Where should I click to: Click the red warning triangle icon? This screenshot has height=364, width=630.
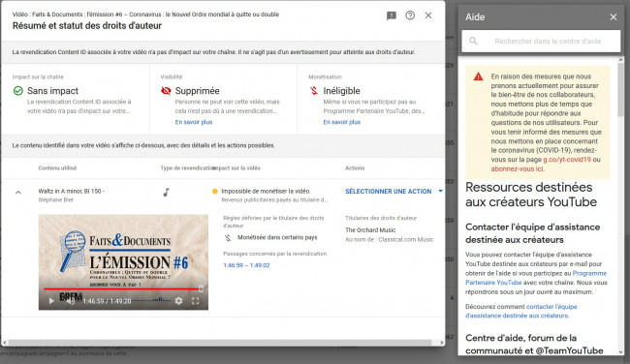(x=478, y=76)
